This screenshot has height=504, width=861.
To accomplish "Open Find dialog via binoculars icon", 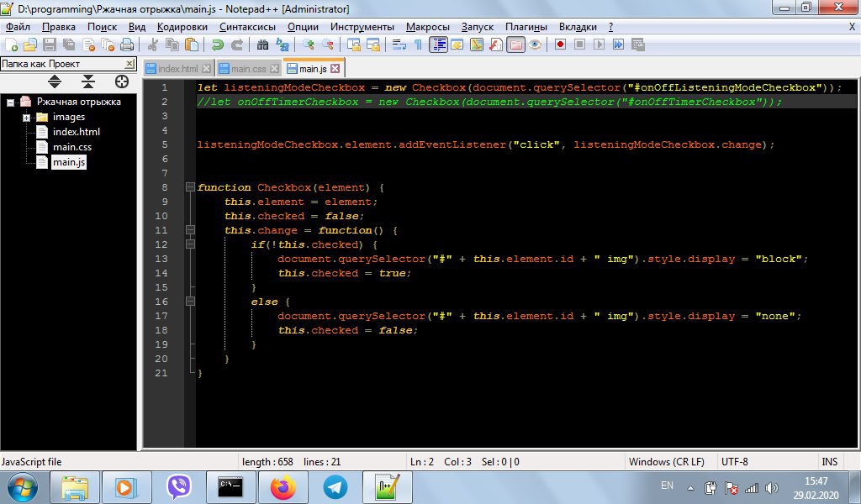I will 262,45.
